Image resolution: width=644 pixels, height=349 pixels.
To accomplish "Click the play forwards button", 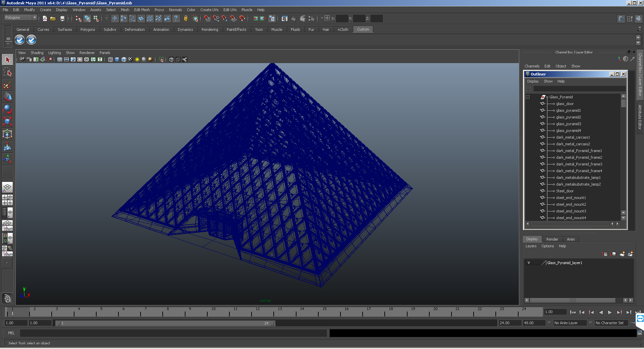I will [610, 312].
